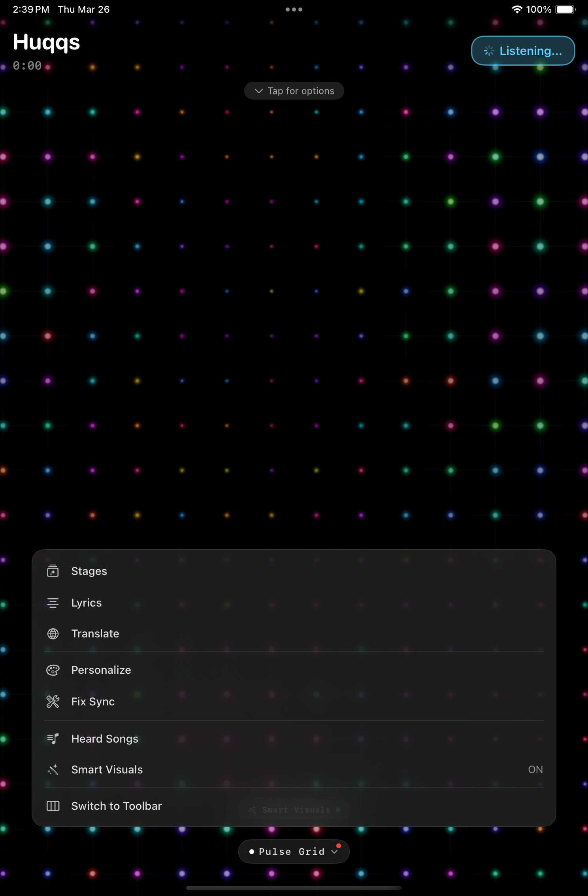Viewport: 588px width, 896px height.
Task: Tap the Listening... button
Action: pos(523,51)
